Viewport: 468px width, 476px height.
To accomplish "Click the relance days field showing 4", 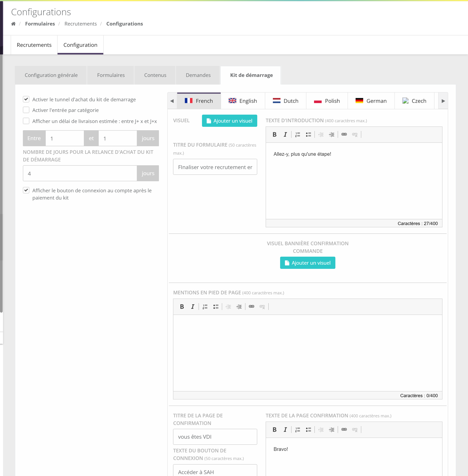I will 80,173.
